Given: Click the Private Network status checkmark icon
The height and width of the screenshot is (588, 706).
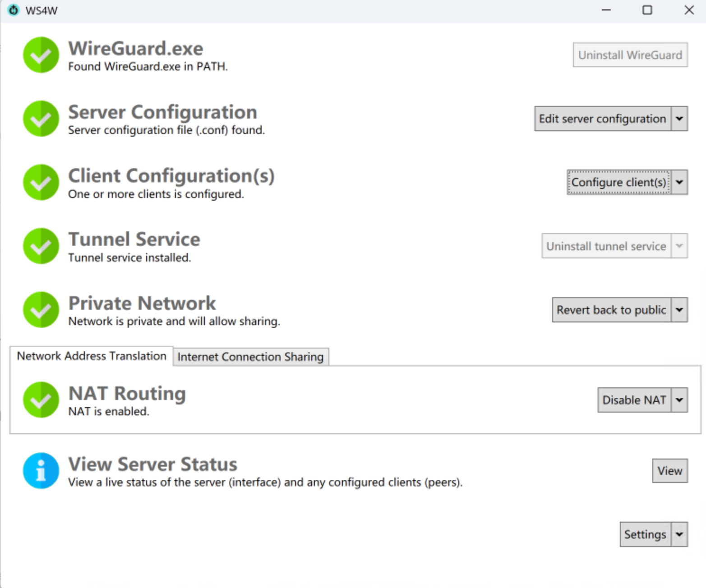Looking at the screenshot, I should (x=41, y=310).
